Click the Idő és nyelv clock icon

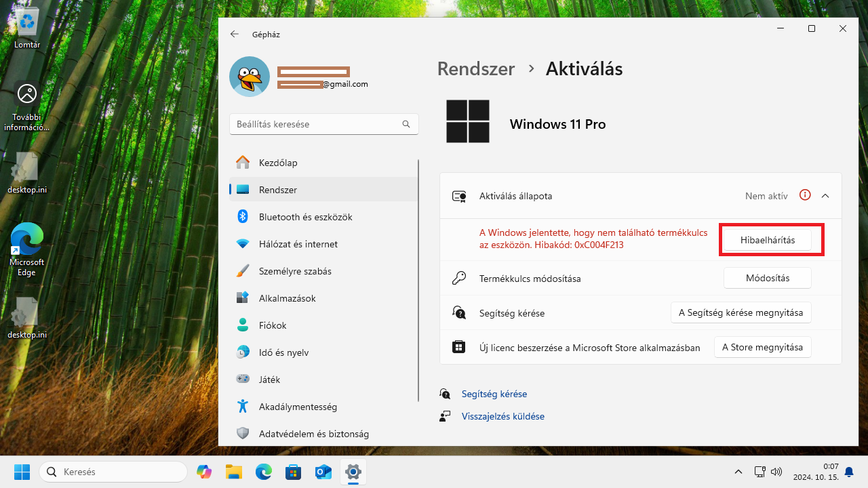[x=242, y=352]
